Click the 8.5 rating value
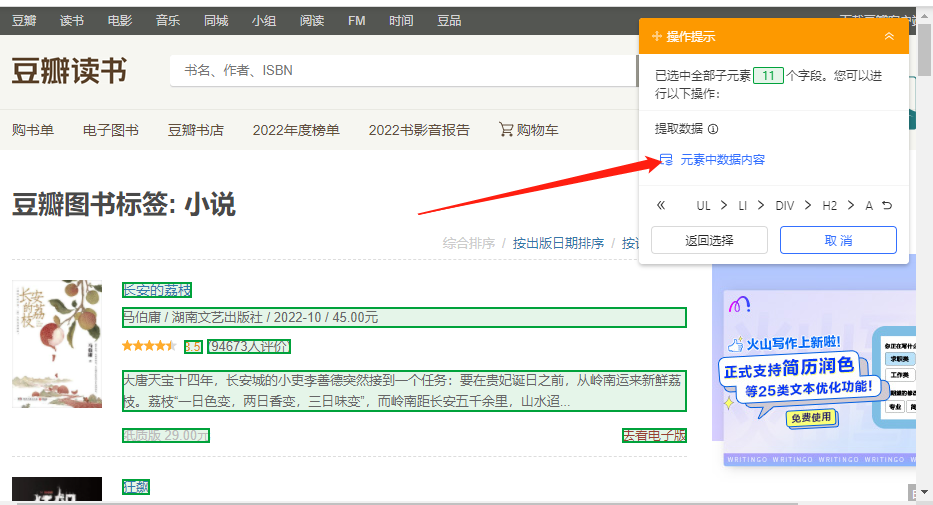 click(193, 347)
